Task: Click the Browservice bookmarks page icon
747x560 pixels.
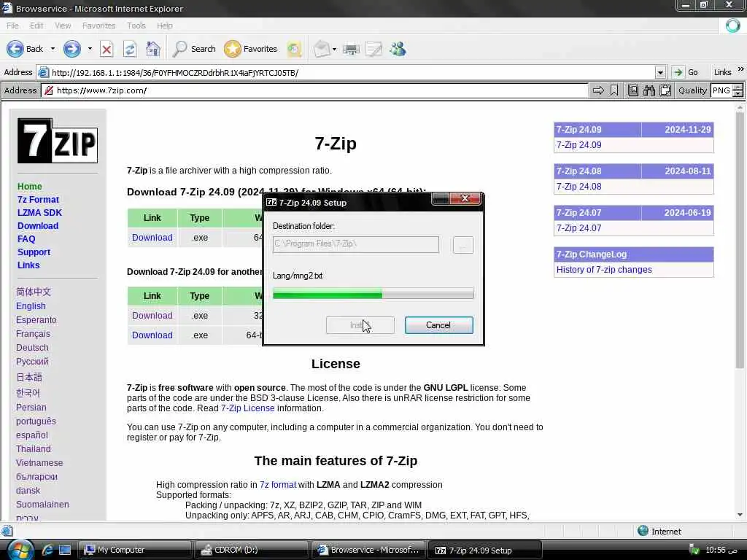Action: pyautogui.click(x=633, y=90)
